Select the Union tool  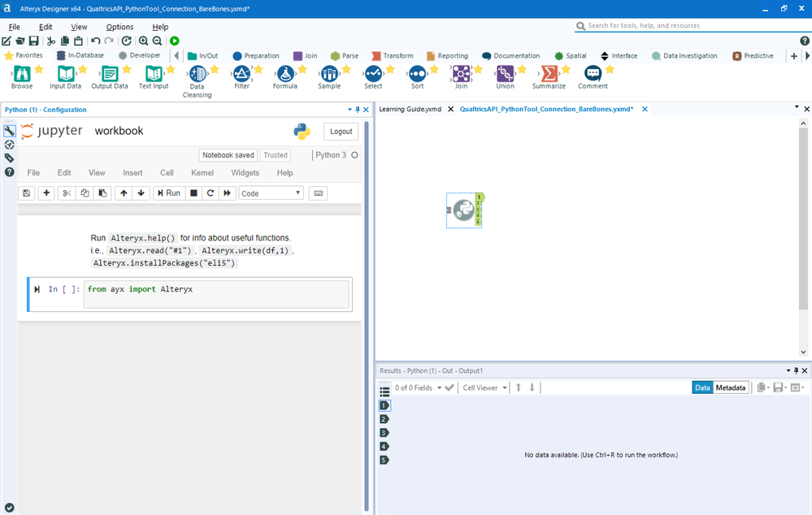505,78
